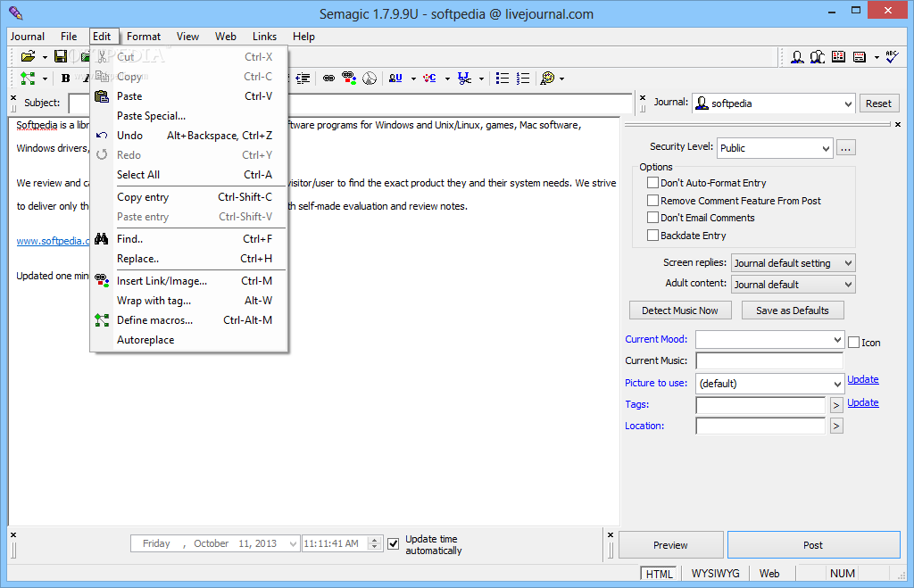914x588 pixels.
Task: Uncheck Update time automatically
Action: click(394, 543)
